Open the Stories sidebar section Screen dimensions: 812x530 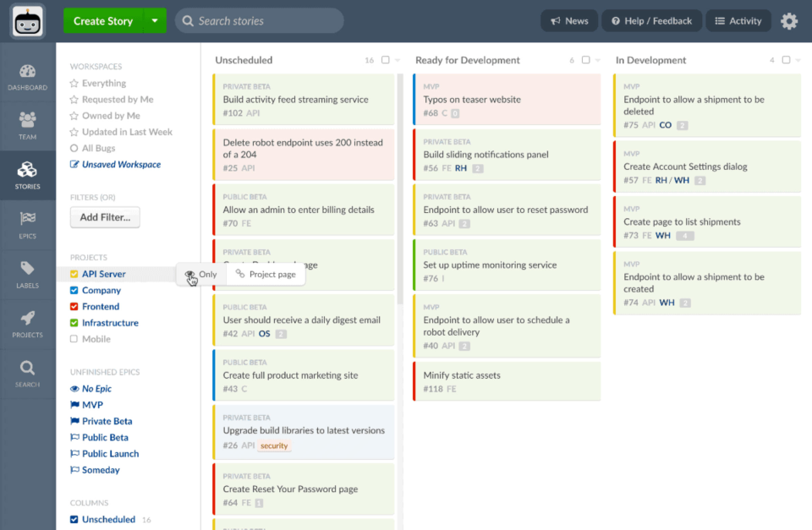click(27, 176)
